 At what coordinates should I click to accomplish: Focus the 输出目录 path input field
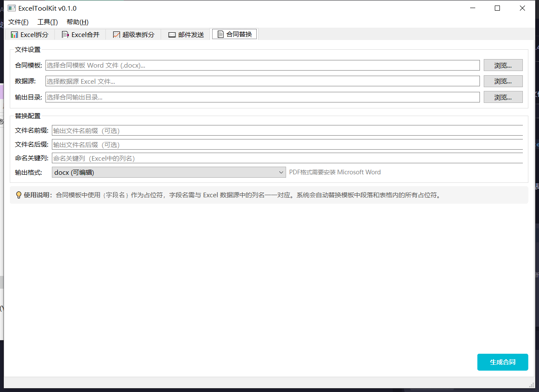pos(263,97)
